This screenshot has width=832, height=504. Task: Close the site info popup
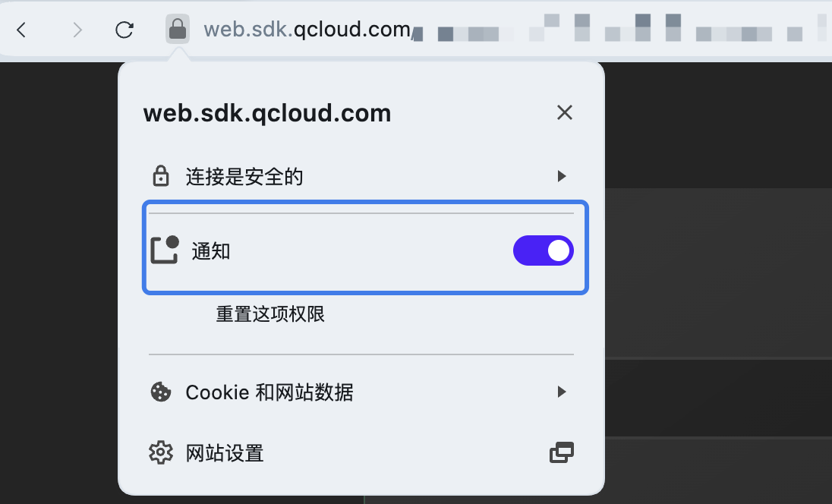(x=564, y=113)
